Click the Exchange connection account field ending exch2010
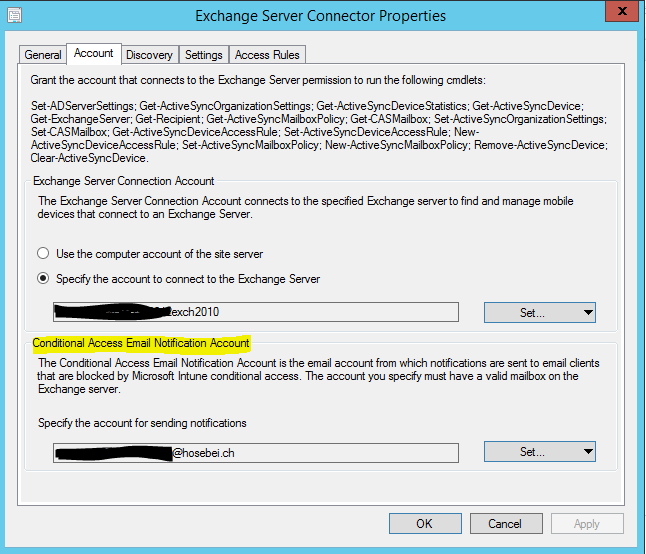This screenshot has width=646, height=554. tap(255, 312)
